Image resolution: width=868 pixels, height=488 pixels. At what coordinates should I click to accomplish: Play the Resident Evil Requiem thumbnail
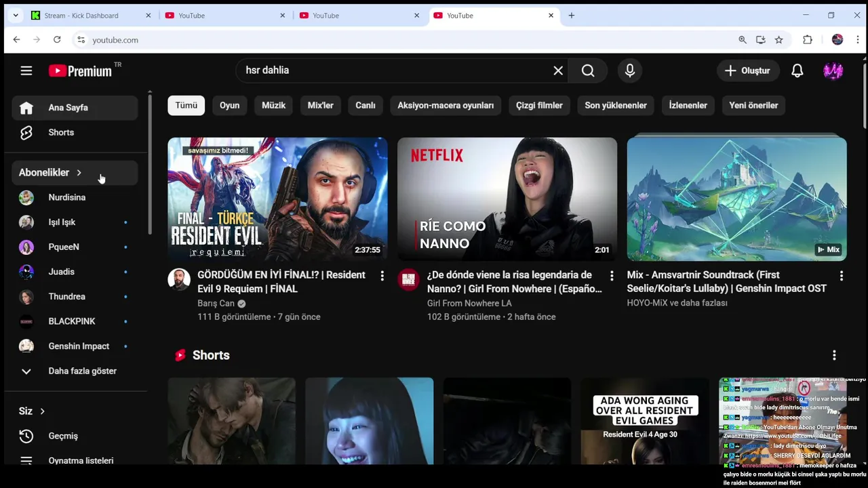coord(277,199)
